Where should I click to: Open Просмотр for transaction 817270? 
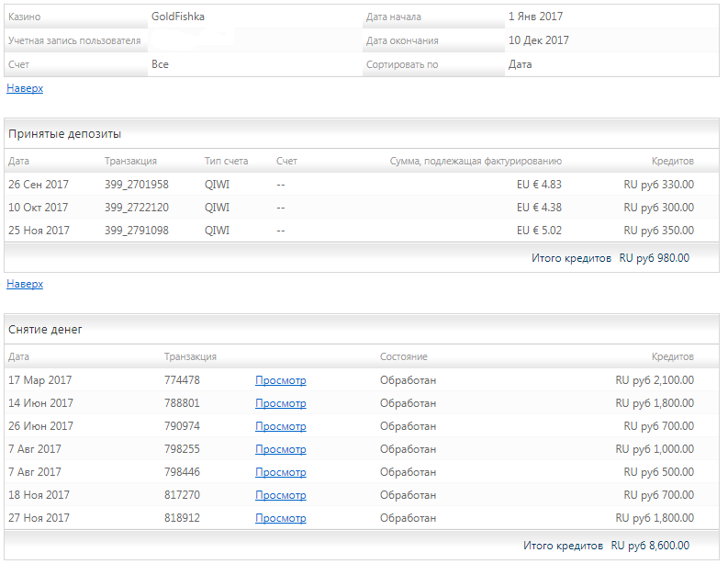(x=280, y=495)
